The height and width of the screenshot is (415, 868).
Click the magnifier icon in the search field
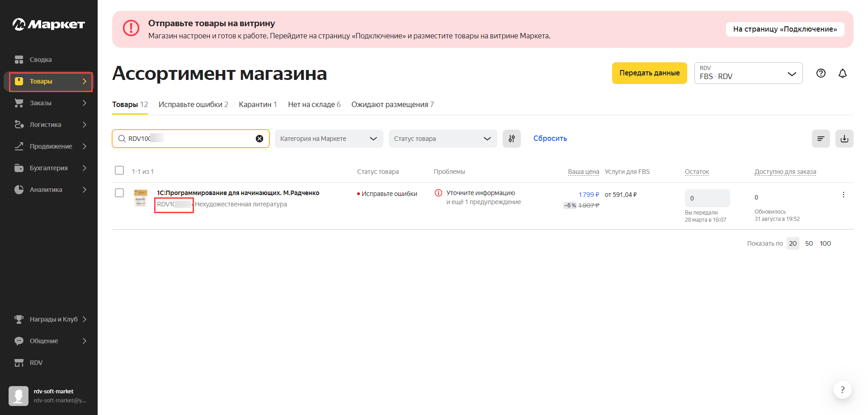[x=122, y=139]
